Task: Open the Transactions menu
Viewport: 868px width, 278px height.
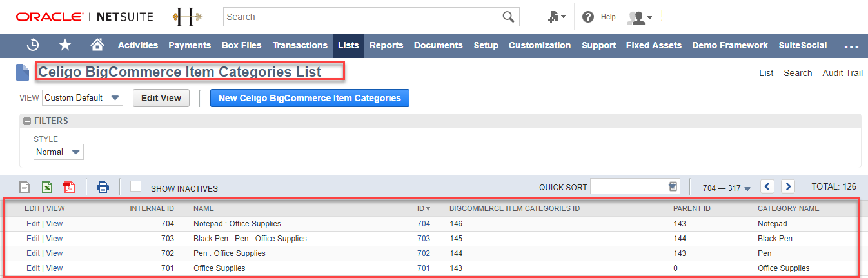Action: [x=300, y=45]
